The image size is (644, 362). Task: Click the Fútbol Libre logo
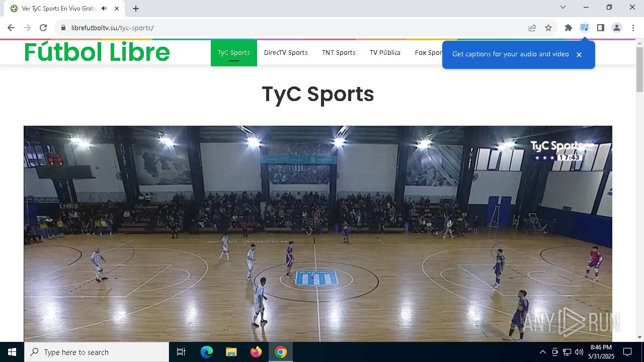97,52
